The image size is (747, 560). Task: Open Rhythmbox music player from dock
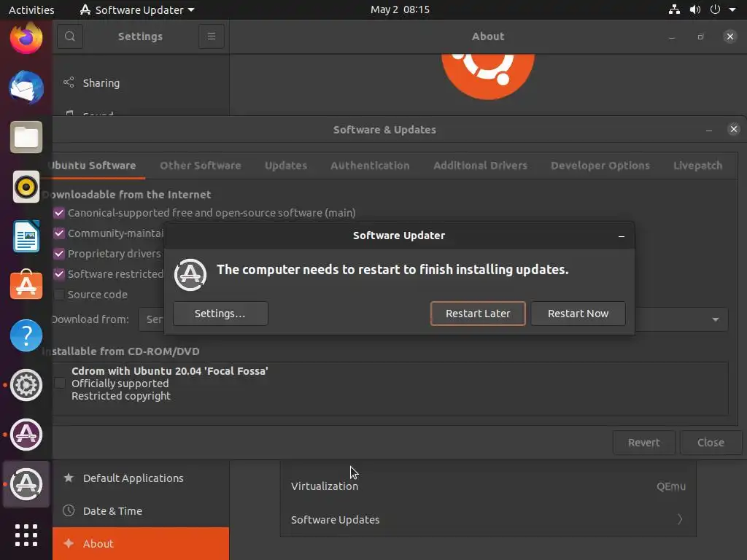26,187
